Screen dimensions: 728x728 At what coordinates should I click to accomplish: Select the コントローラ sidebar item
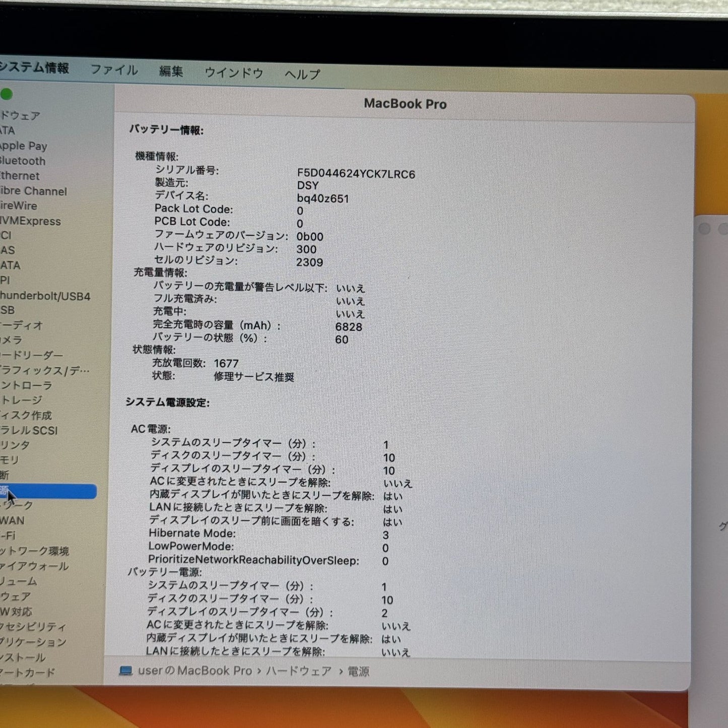[26, 385]
